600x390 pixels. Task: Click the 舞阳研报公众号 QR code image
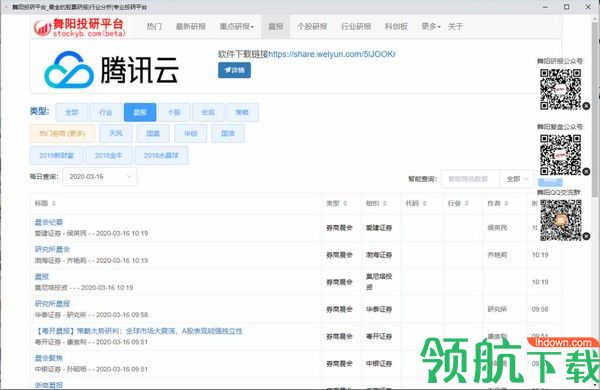pyautogui.click(x=561, y=89)
